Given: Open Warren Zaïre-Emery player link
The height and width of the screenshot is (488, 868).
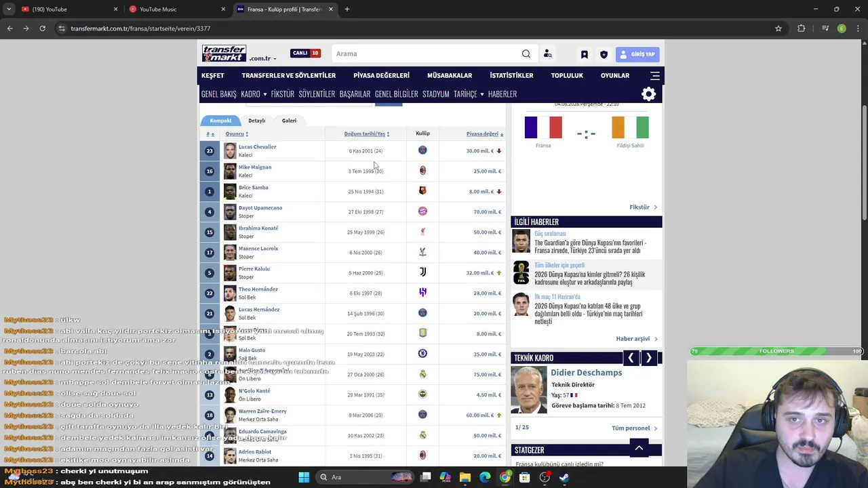Looking at the screenshot, I should tap(262, 411).
